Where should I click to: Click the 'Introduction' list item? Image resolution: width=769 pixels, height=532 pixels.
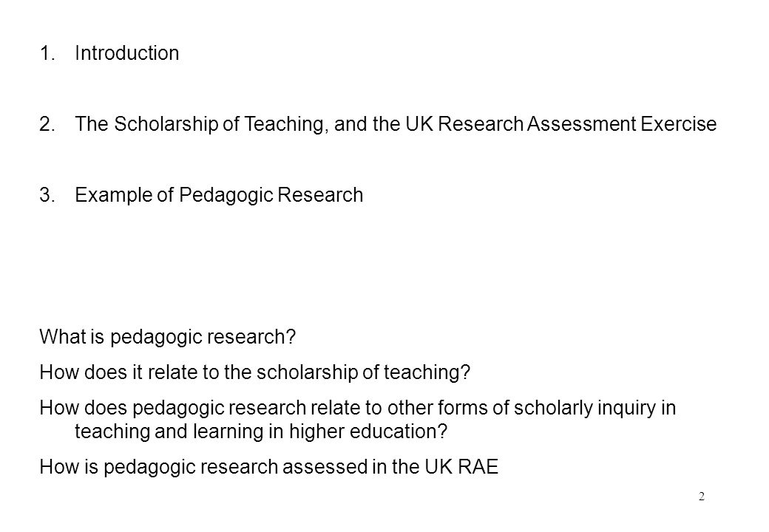126,53
